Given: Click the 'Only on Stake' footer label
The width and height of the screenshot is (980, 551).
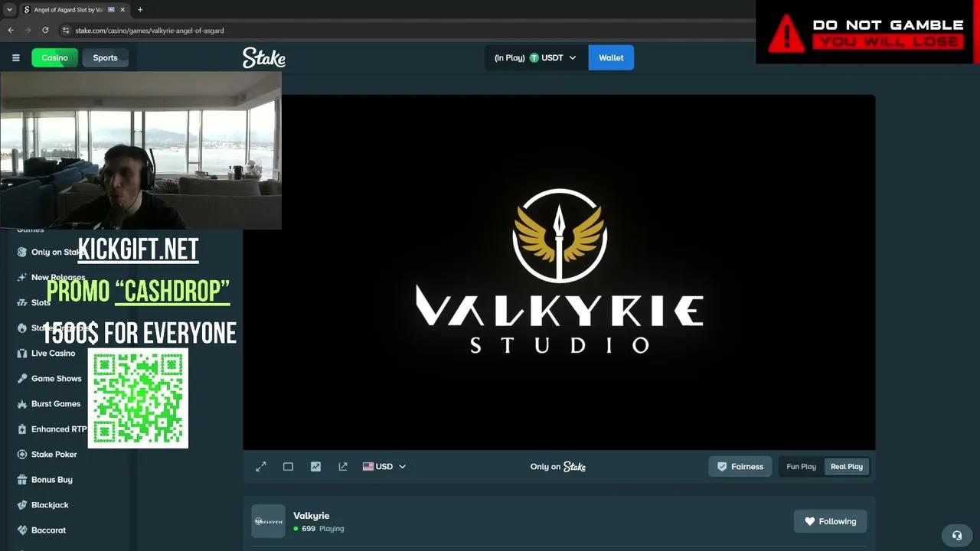Looking at the screenshot, I should click(x=558, y=466).
